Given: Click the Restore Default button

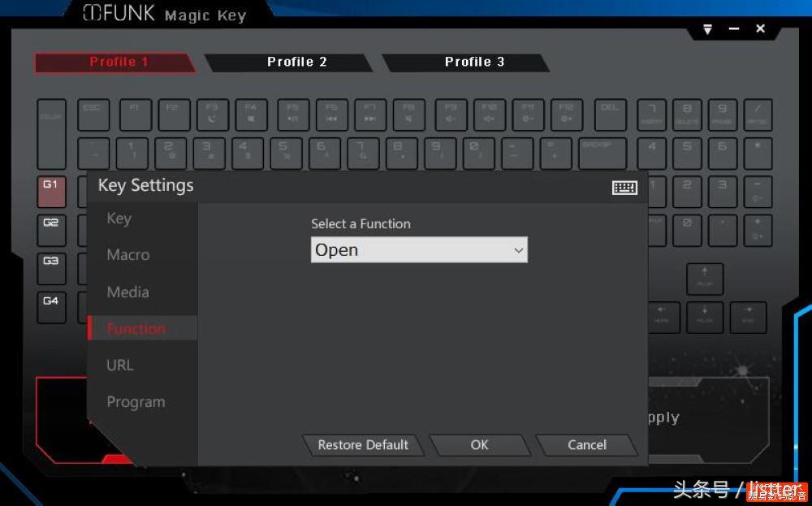Looking at the screenshot, I should [x=363, y=445].
